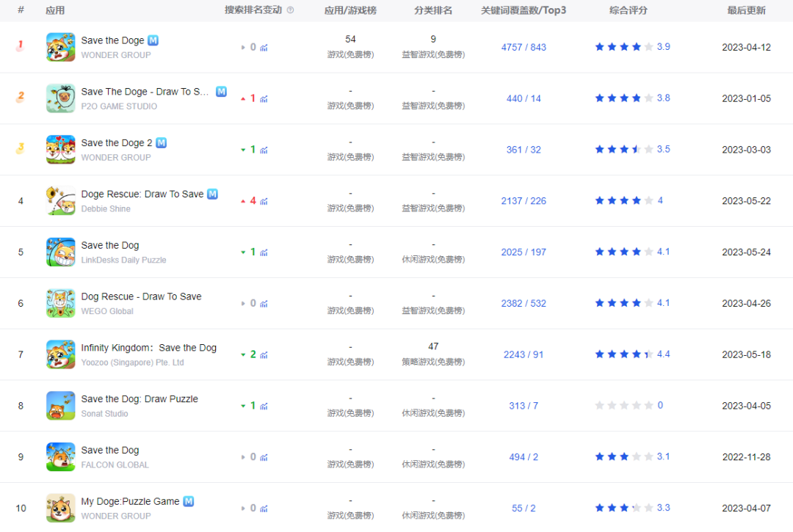Image resolution: width=793 pixels, height=532 pixels.
Task: Show rank trend chart for FALCON GLOBAL Save the Dog
Action: [x=264, y=457]
